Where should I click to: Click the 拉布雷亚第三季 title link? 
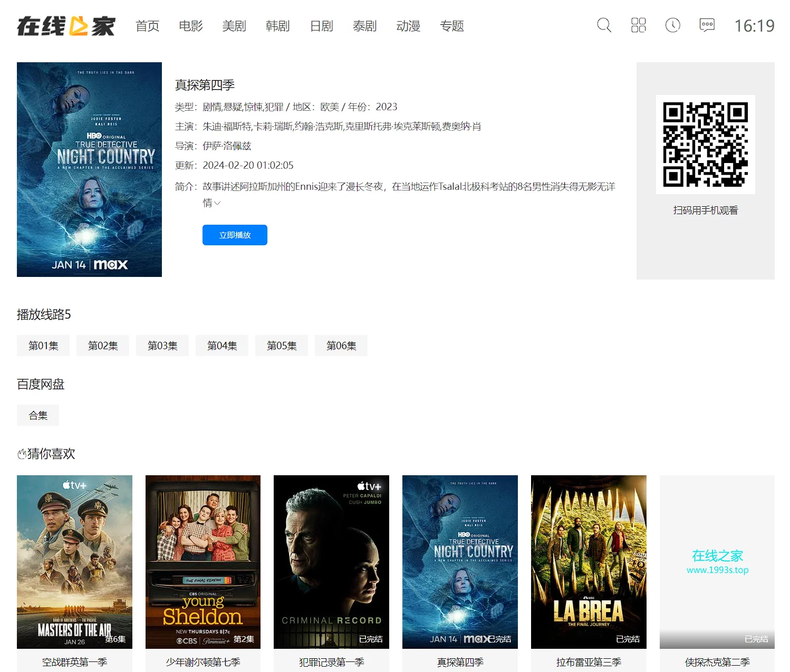pos(589,662)
